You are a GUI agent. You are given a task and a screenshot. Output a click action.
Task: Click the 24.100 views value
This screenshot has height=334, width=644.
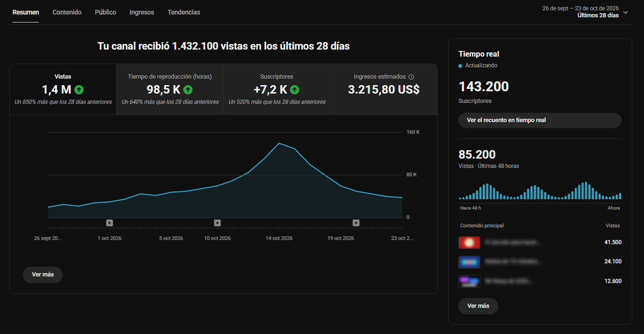pyautogui.click(x=613, y=262)
